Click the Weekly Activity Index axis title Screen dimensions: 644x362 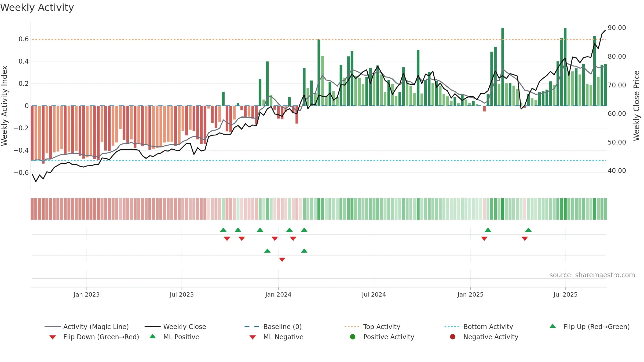coord(4,106)
